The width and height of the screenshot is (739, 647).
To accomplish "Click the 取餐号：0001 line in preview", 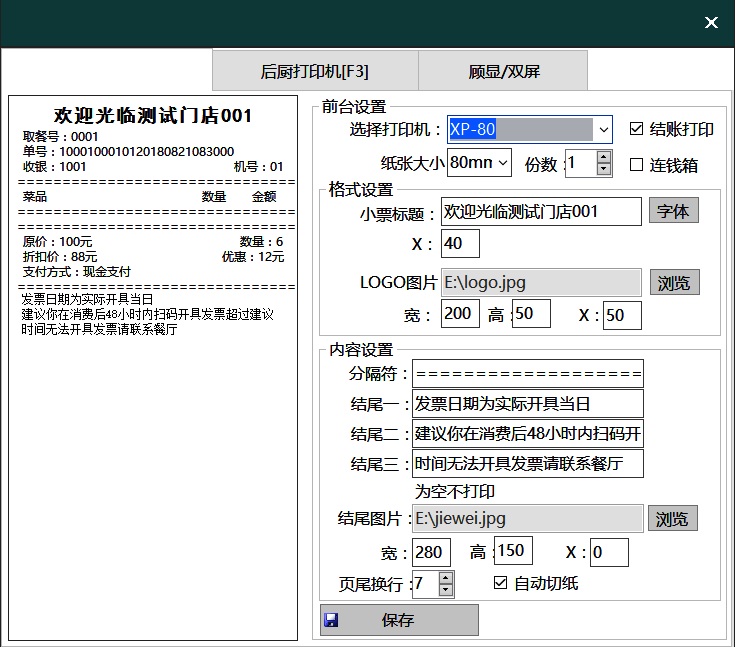I will 60,137.
